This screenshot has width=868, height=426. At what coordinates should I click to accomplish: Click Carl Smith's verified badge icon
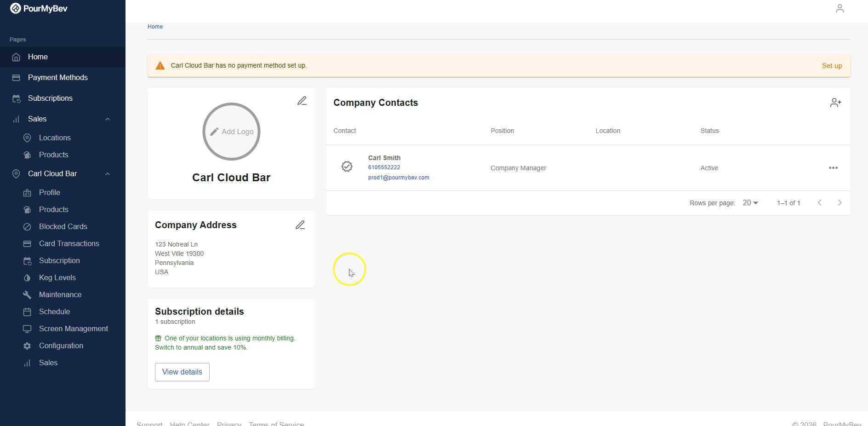click(347, 167)
